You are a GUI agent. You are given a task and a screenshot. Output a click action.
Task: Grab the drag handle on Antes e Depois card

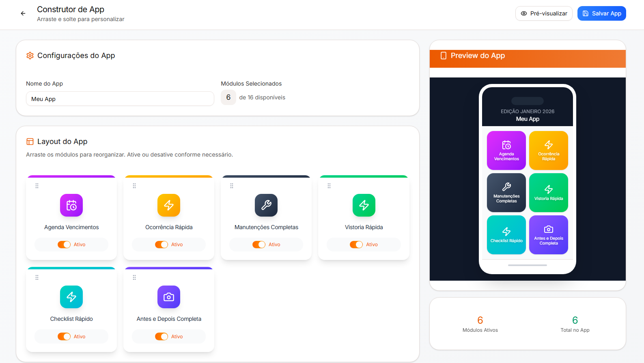pyautogui.click(x=134, y=277)
